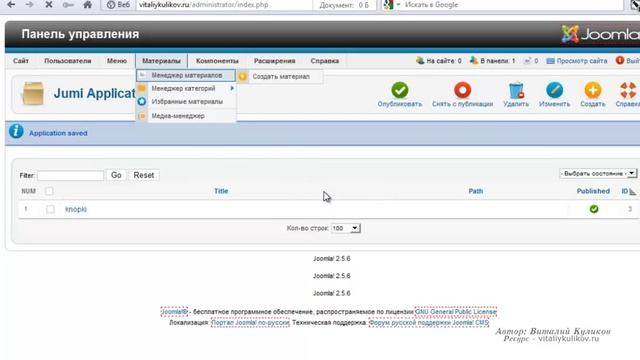Open the knopki application link

click(x=76, y=209)
